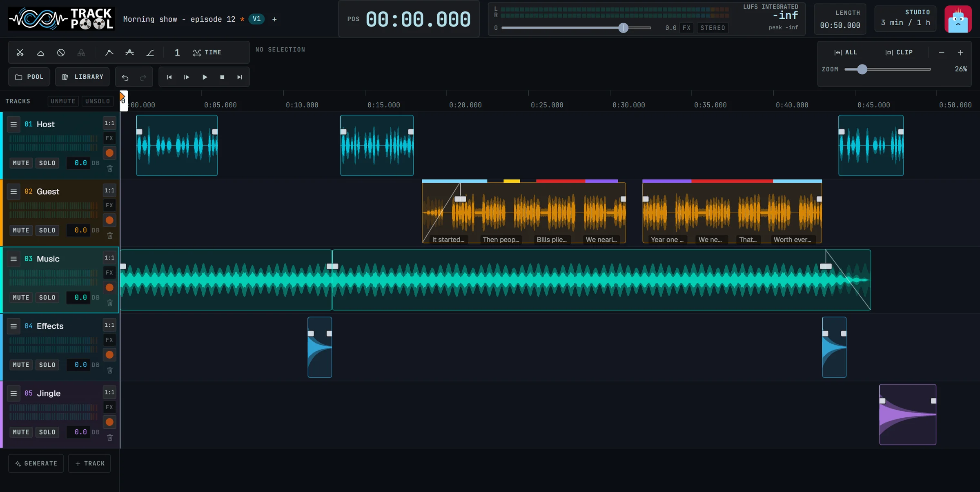This screenshot has width=980, height=492.
Task: Delete the Host track via its trash icon
Action: 110,168
